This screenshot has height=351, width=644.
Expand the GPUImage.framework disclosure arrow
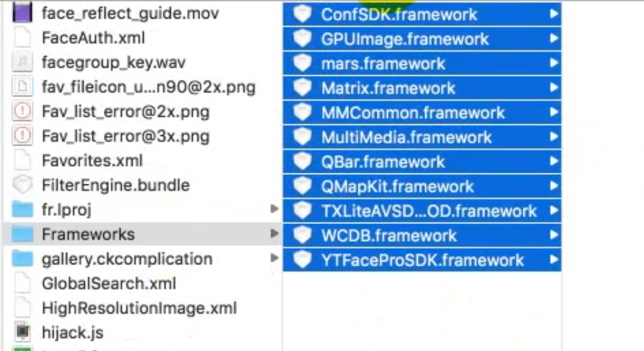click(x=554, y=39)
